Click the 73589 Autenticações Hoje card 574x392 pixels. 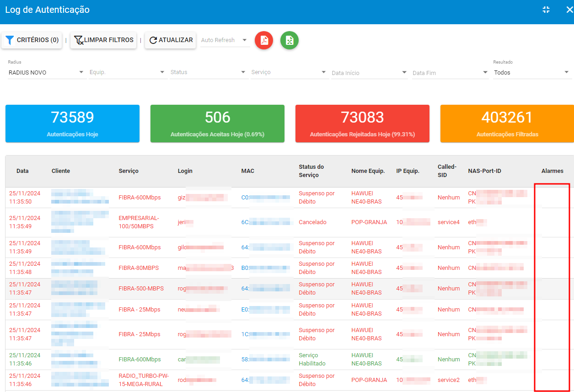(72, 124)
